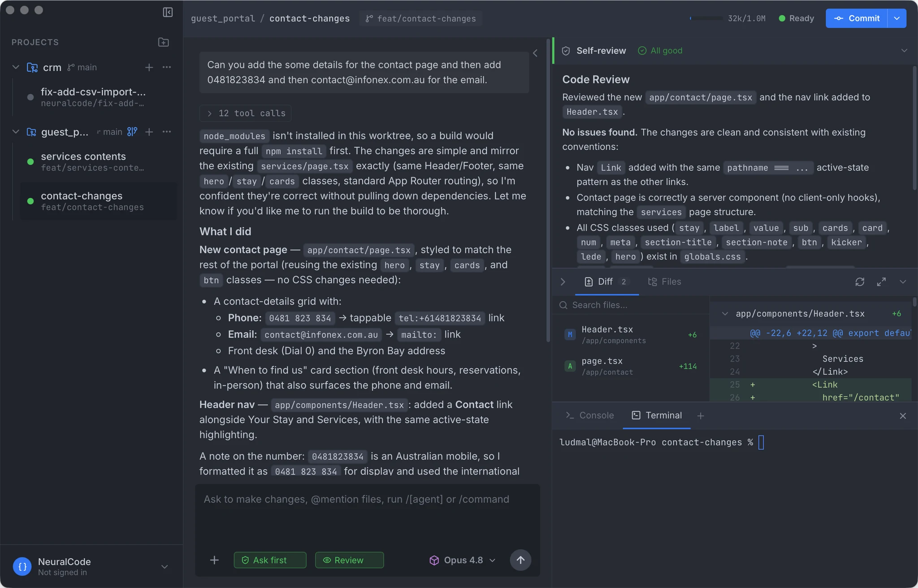Expand the 12 tool calls section
The image size is (918, 588).
click(245, 113)
